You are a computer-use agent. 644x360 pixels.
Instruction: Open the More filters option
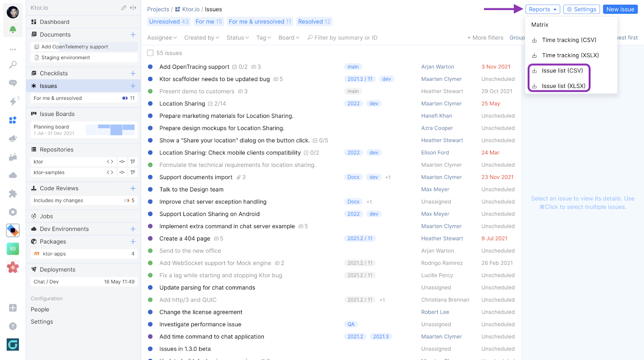pos(485,38)
